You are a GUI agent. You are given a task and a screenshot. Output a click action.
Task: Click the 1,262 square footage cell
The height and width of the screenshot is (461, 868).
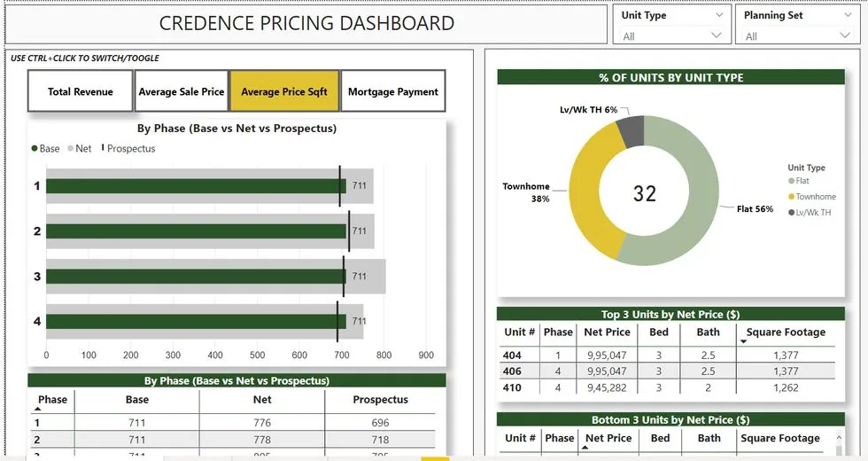(787, 387)
